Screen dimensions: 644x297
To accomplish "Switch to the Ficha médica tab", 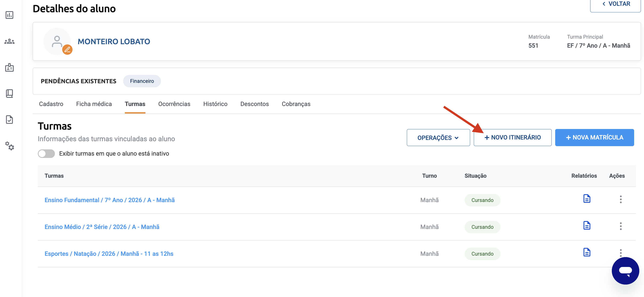I will click(x=94, y=104).
